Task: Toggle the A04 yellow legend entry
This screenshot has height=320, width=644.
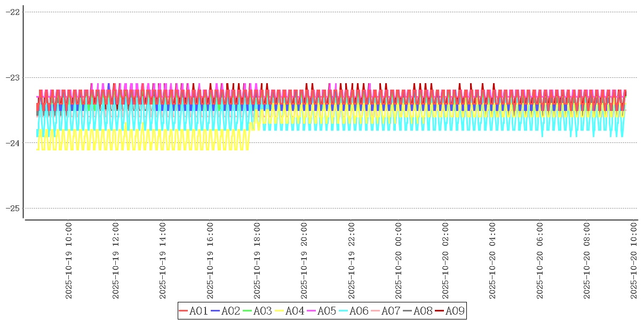Action: [x=290, y=311]
